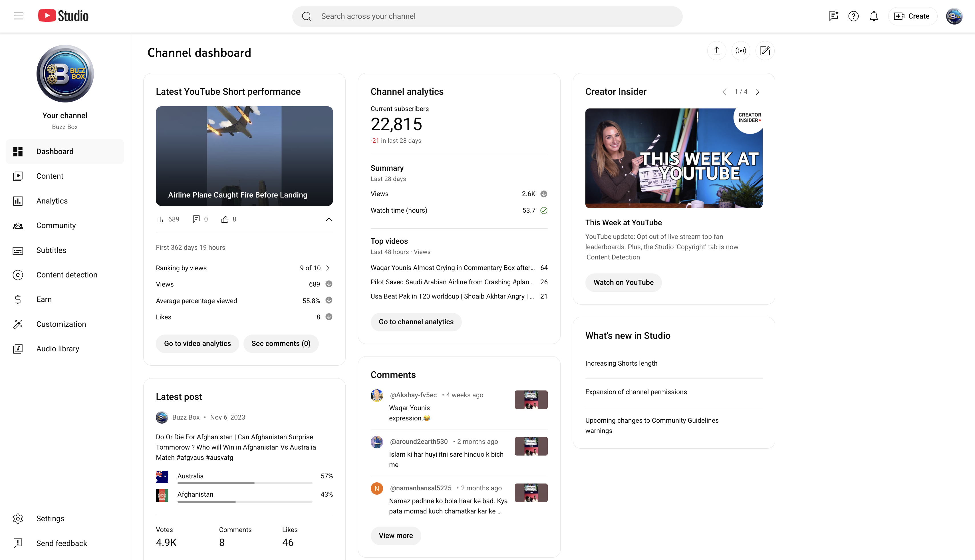Click the views bar chart icon showing 689

160,219
